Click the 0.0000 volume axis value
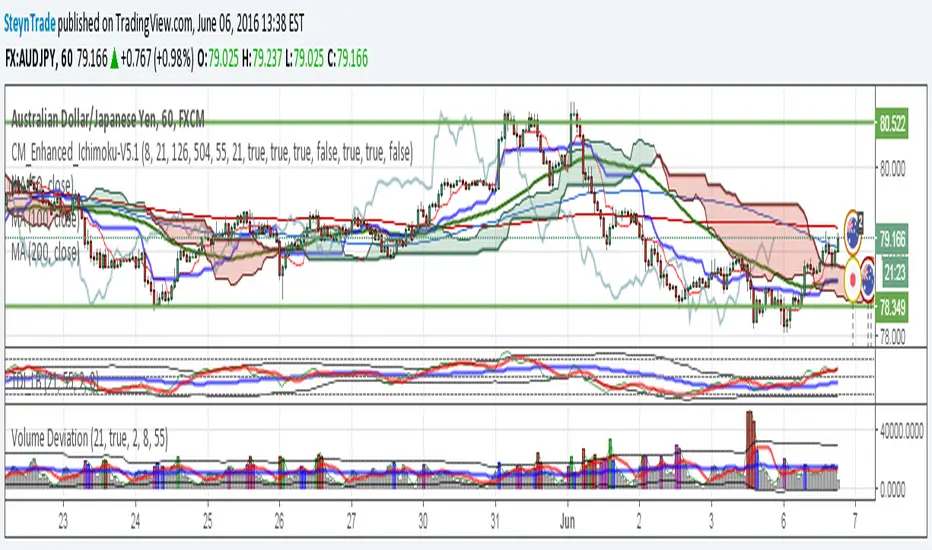This screenshot has height=550, width=932. tap(892, 489)
